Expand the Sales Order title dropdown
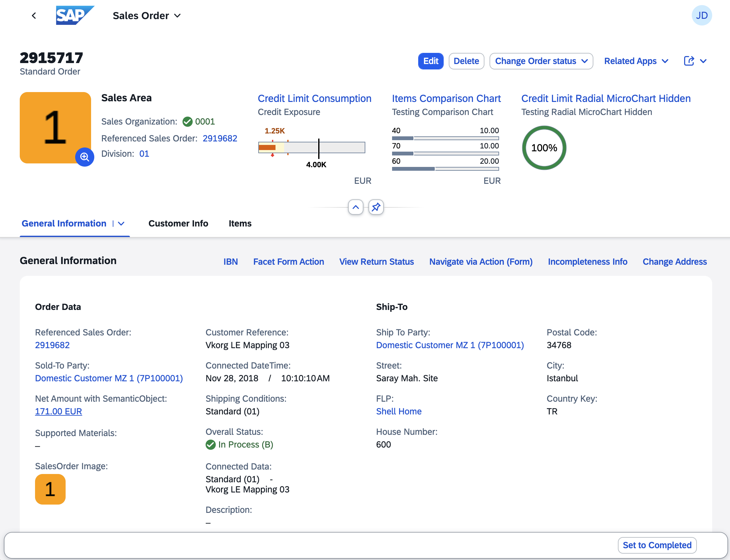 [x=177, y=16]
